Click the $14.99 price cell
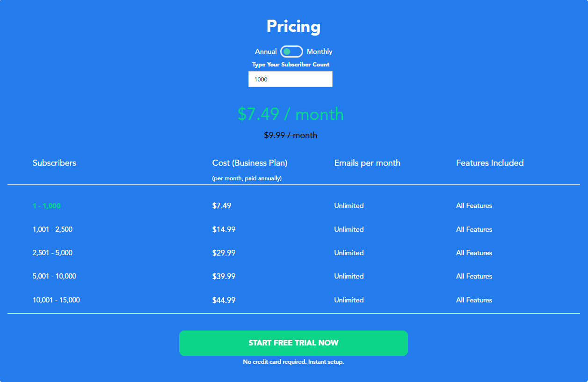 [x=224, y=229]
